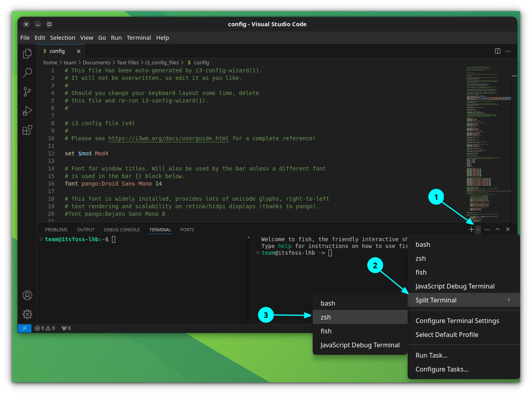Open terminal more actions ellipsis menu
Screen dimensions: 532x395
click(487, 229)
